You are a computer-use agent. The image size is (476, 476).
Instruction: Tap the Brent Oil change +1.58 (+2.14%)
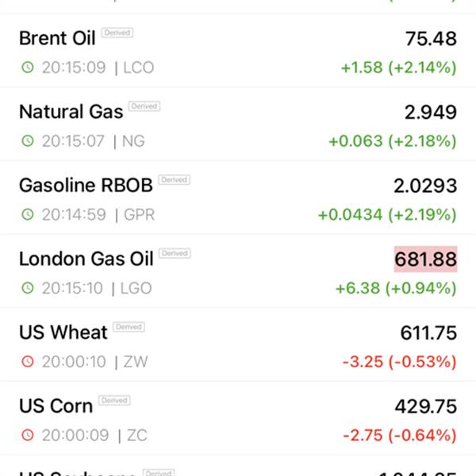click(x=399, y=67)
